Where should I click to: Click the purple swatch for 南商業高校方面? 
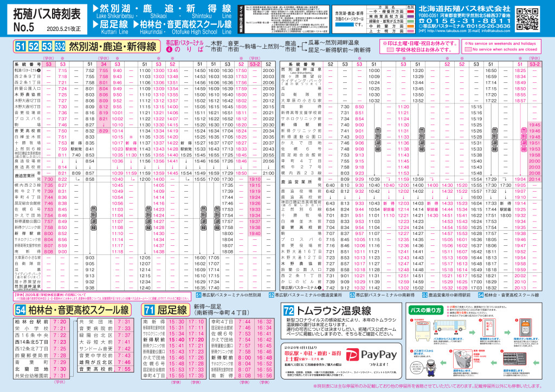pos(410,17)
